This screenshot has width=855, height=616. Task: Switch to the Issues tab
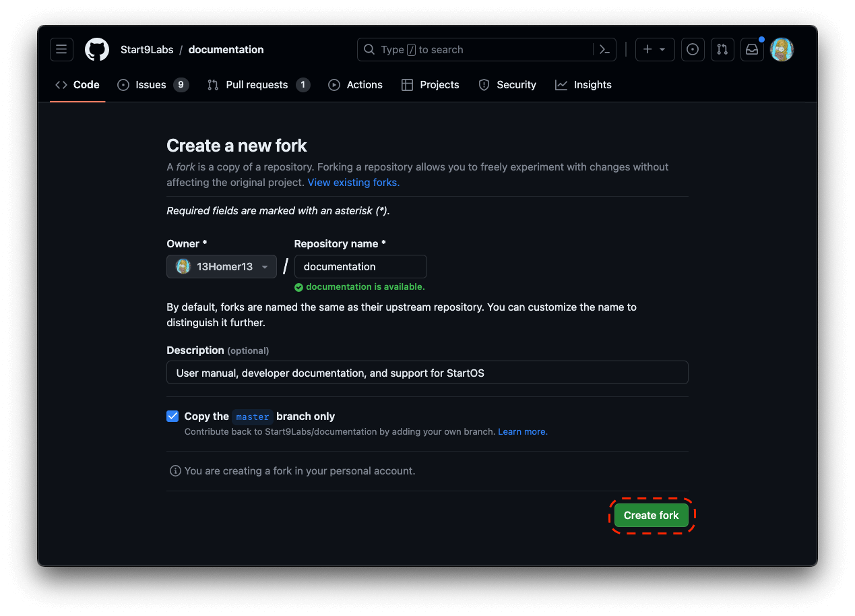tap(152, 85)
